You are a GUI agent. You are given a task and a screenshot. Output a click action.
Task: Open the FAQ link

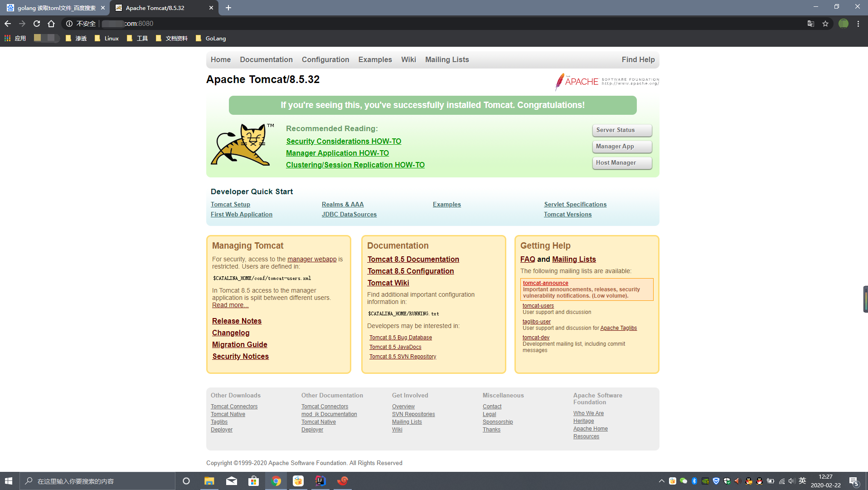click(528, 259)
